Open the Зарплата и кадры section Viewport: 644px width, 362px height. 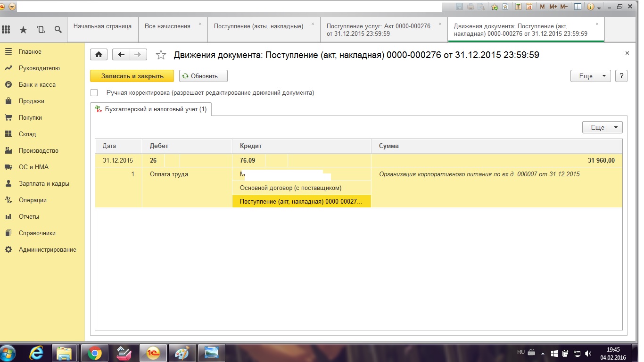[x=44, y=184]
